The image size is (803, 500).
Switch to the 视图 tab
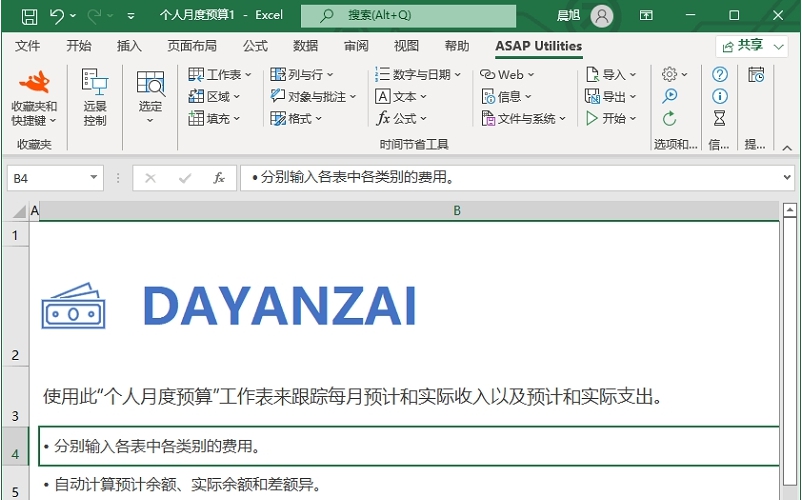click(406, 46)
